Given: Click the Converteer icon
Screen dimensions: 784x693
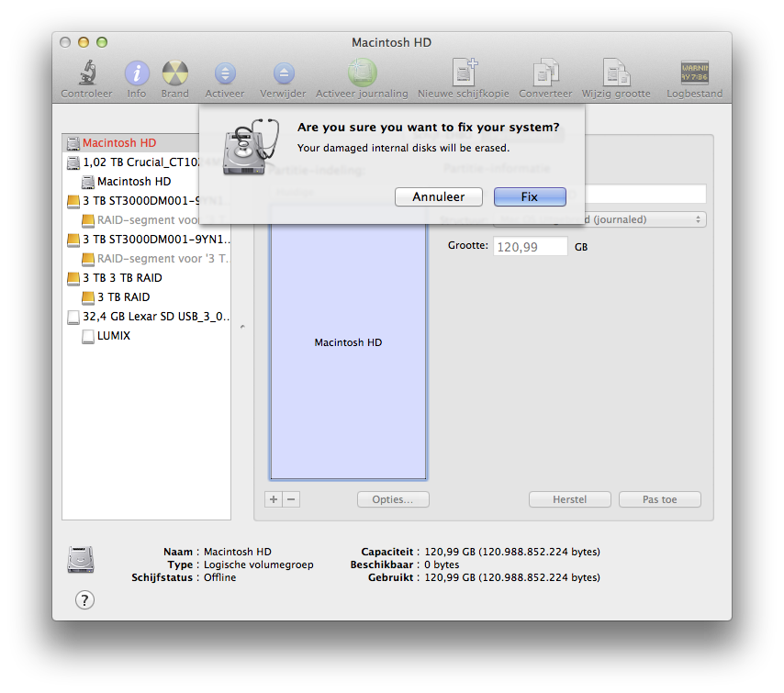Looking at the screenshot, I should click(x=545, y=73).
